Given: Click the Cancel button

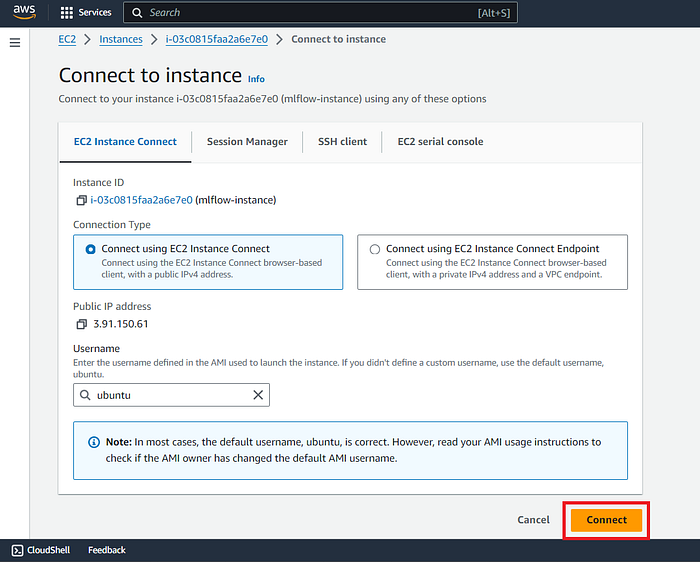Looking at the screenshot, I should pyautogui.click(x=533, y=520).
